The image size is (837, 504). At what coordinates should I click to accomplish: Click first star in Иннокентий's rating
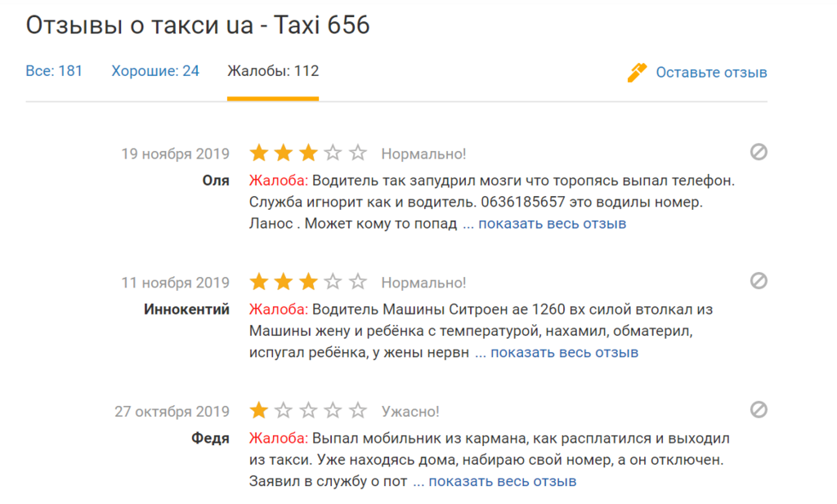coord(259,283)
